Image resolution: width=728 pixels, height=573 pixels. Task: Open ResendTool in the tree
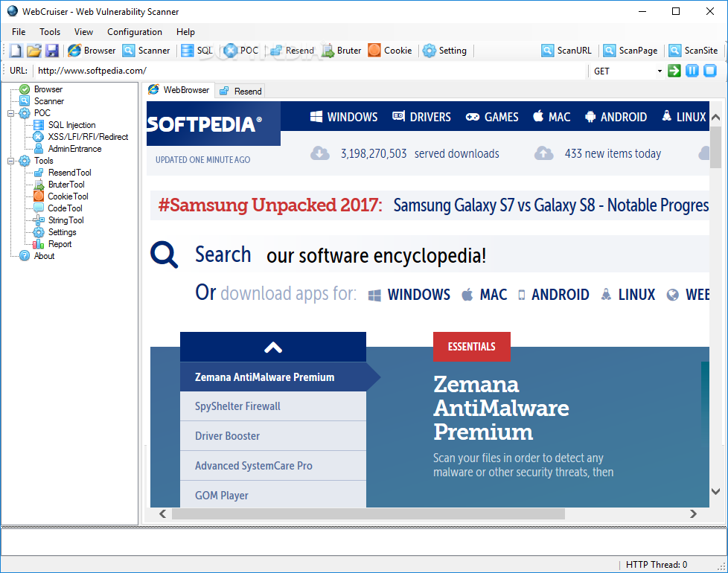[x=69, y=173]
